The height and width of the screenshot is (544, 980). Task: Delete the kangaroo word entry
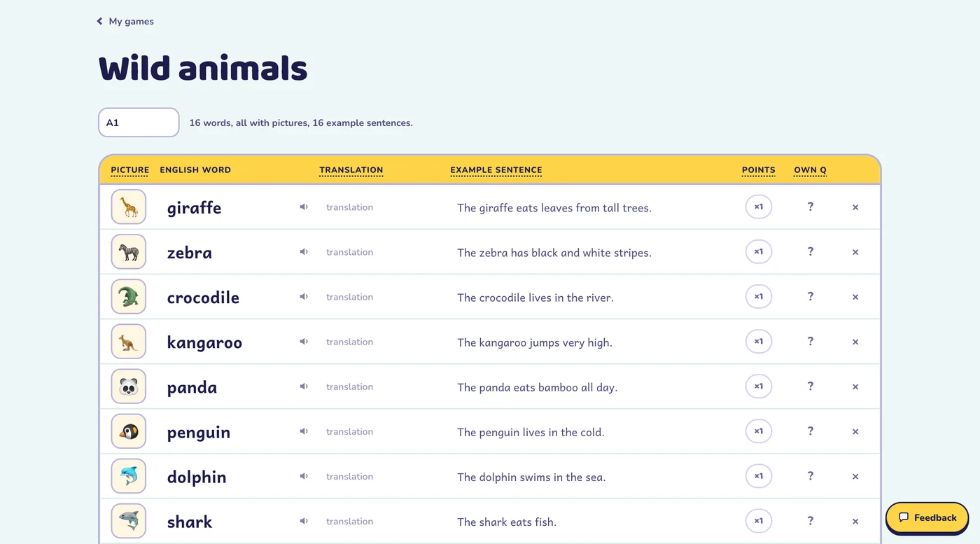tap(855, 342)
